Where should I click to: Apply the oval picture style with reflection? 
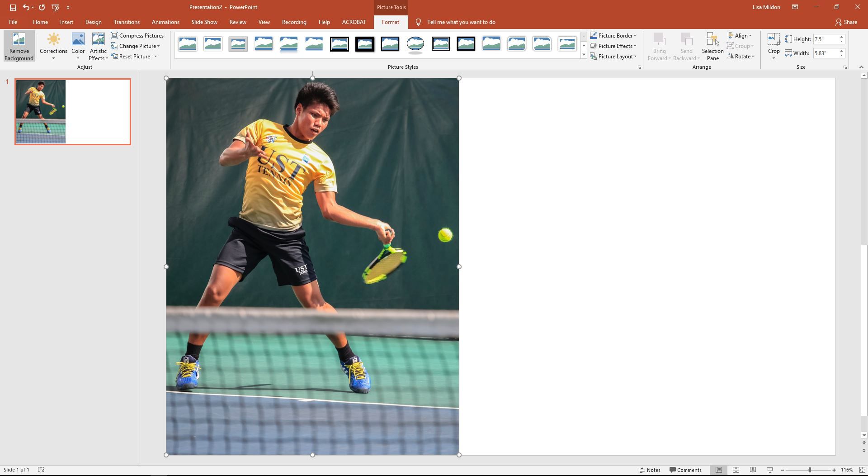[x=415, y=44]
